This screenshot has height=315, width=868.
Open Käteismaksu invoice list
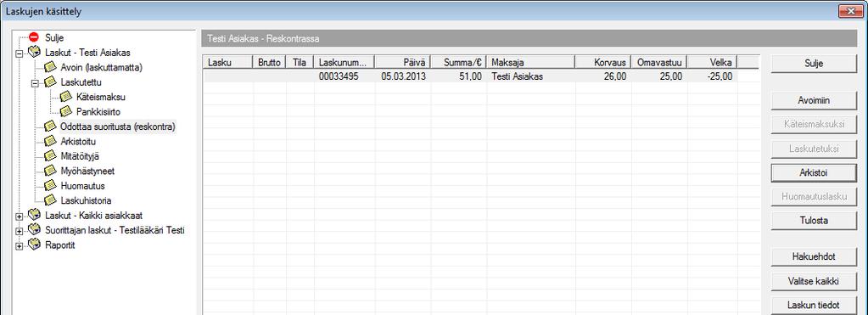coord(101,98)
